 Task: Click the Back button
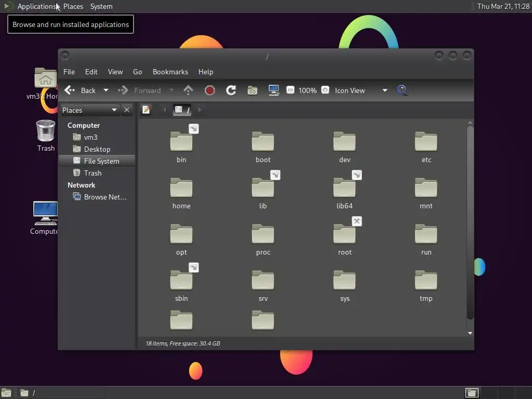point(81,90)
